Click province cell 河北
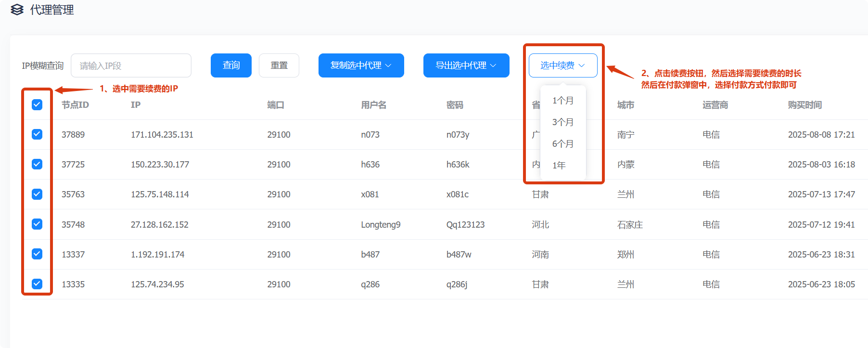Viewport: 868px width, 348px height. (x=540, y=225)
